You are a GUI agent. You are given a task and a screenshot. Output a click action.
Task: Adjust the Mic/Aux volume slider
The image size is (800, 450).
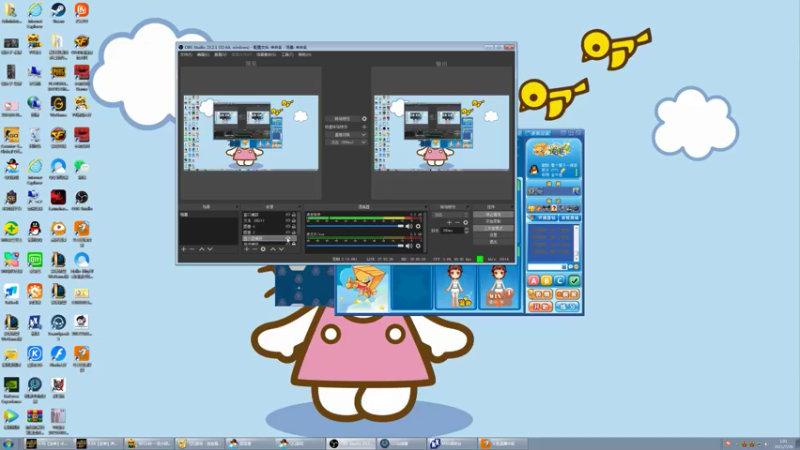point(355,245)
